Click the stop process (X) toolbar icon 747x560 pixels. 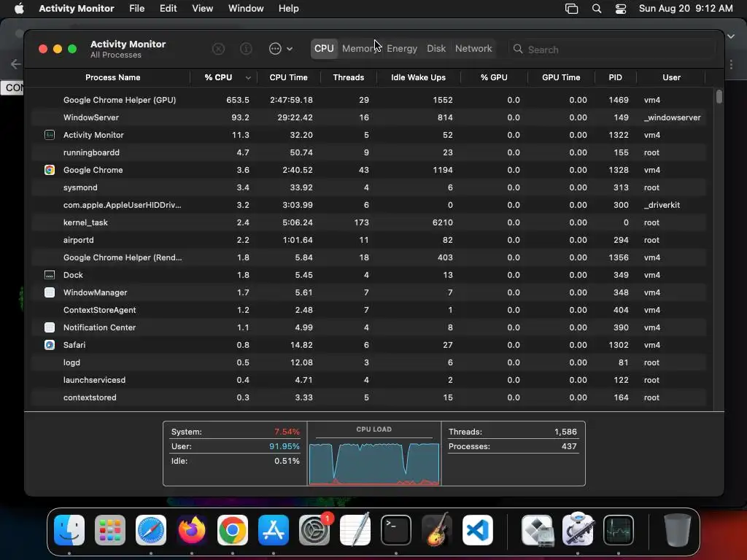(218, 49)
